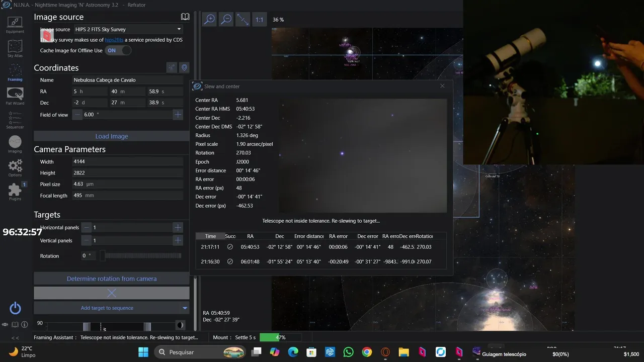The width and height of the screenshot is (644, 362).
Task: Open the Options gear section
Action: pos(15,168)
